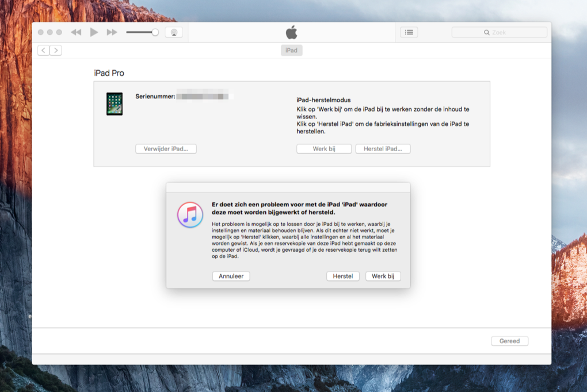Click the fast-forward (next track) icon
Screen dimensions: 587x392
point(112,32)
